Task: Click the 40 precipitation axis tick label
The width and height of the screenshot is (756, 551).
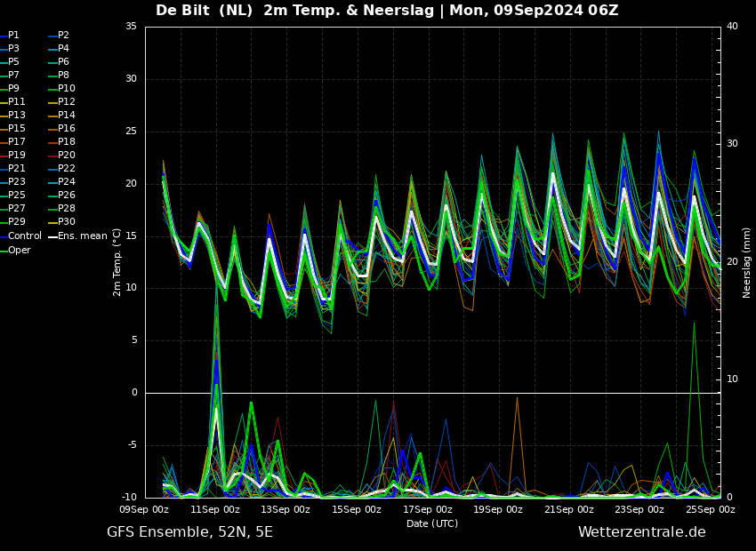Action: [732, 27]
